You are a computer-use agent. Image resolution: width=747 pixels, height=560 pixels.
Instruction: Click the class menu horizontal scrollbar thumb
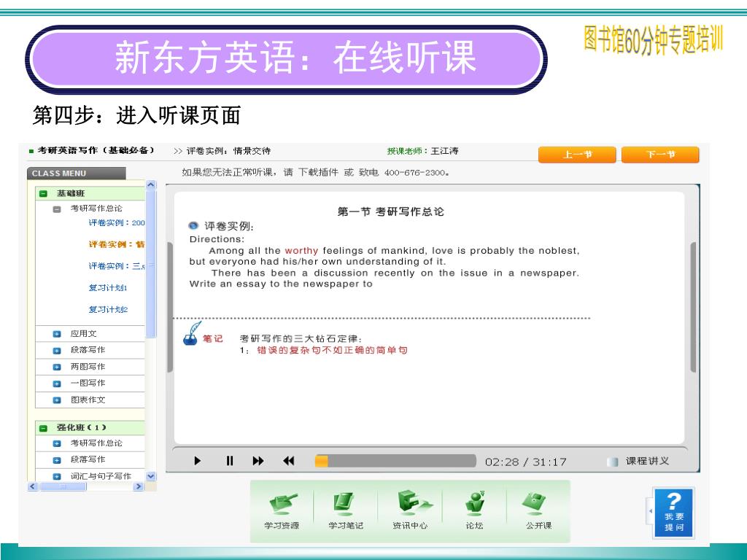[63, 486]
